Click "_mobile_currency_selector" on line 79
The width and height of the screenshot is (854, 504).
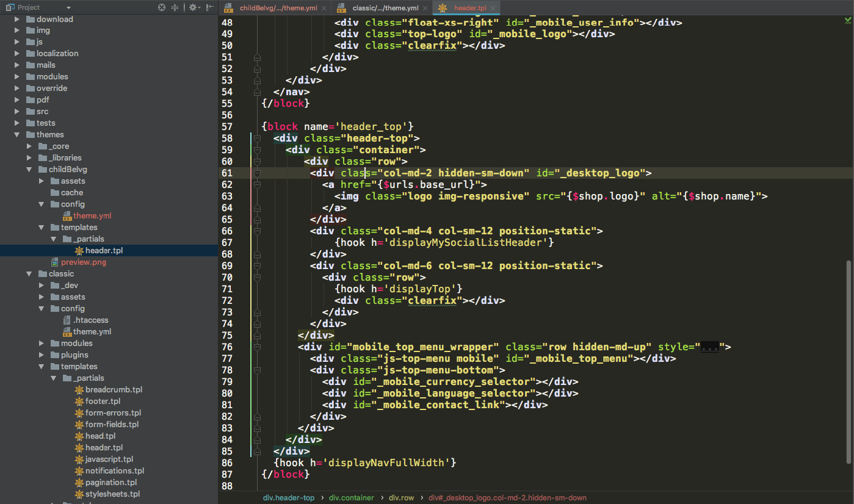[453, 382]
